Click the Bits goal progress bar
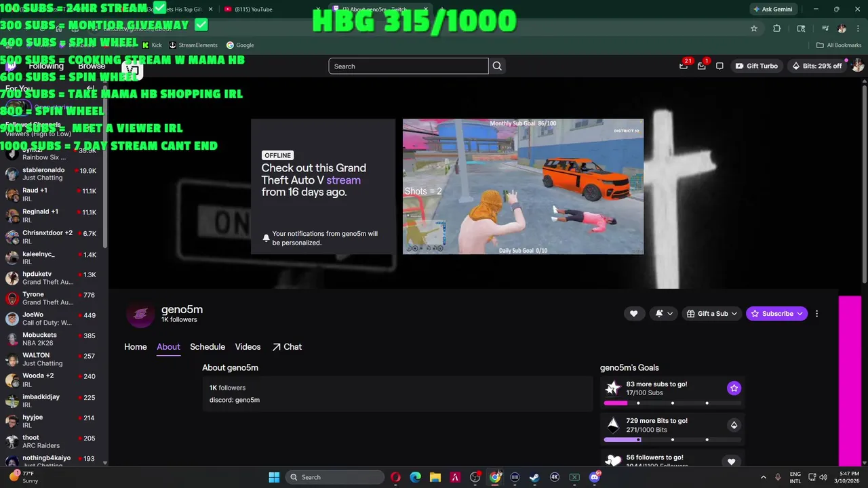 pyautogui.click(x=672, y=440)
